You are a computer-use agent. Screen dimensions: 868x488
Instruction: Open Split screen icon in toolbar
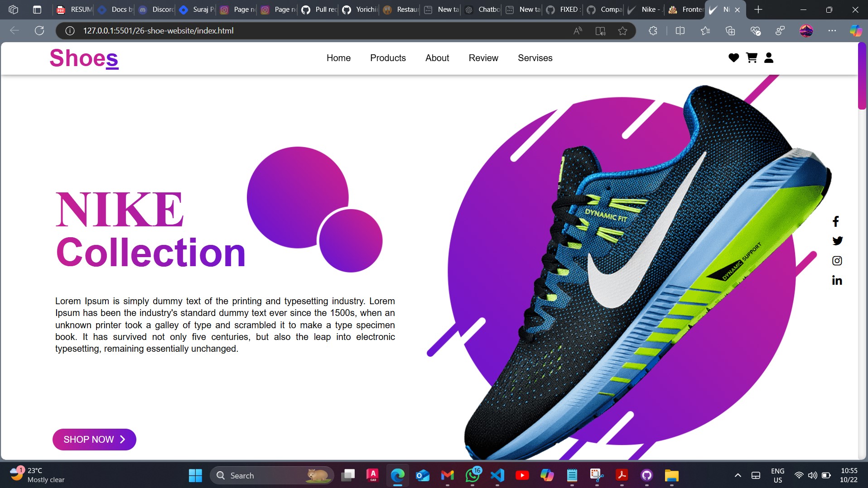click(680, 31)
